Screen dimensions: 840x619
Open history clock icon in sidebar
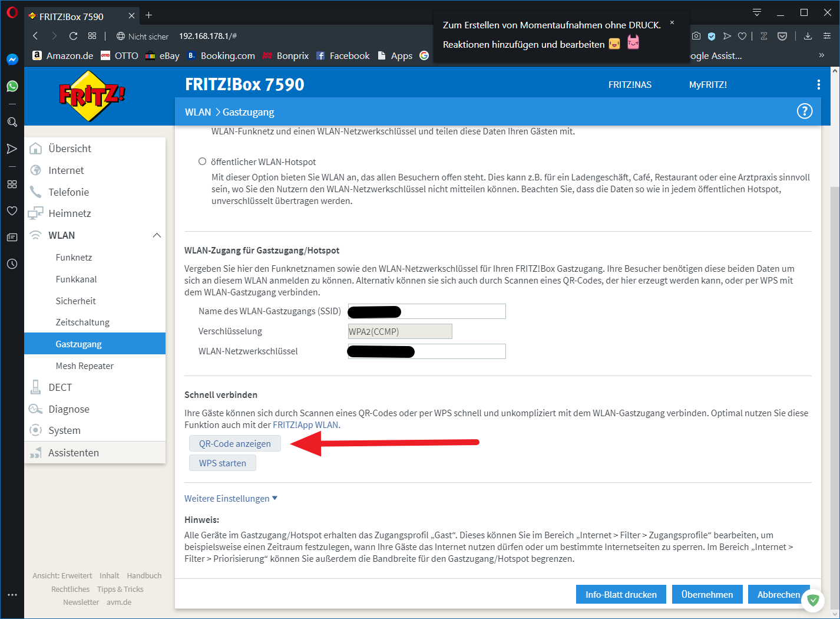12,264
